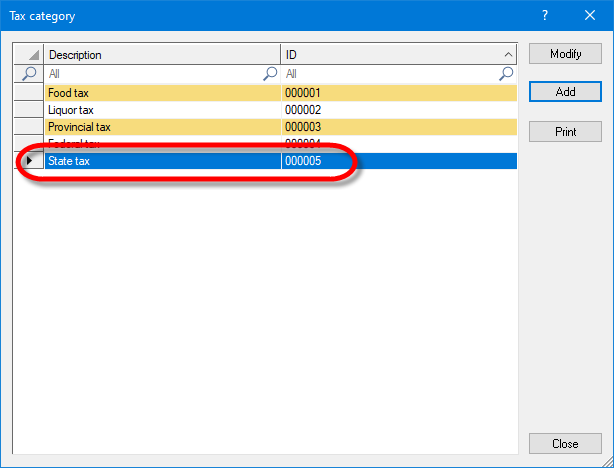
Task: Open help via the title bar question mark
Action: click(545, 16)
